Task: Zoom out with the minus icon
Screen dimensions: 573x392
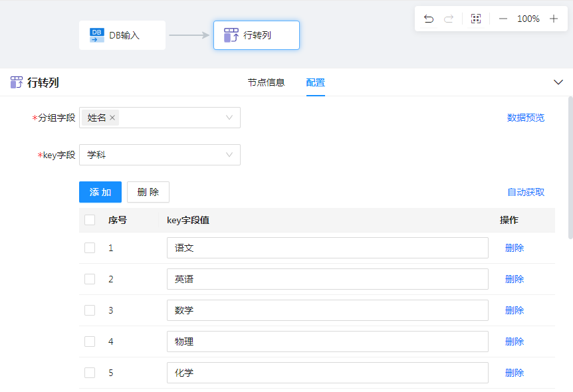Action: (x=503, y=19)
